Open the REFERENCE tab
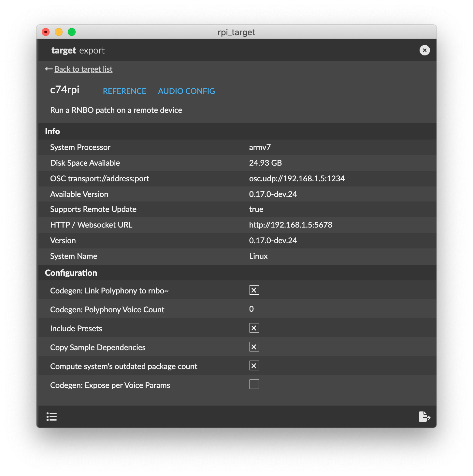The image size is (473, 476). (124, 91)
